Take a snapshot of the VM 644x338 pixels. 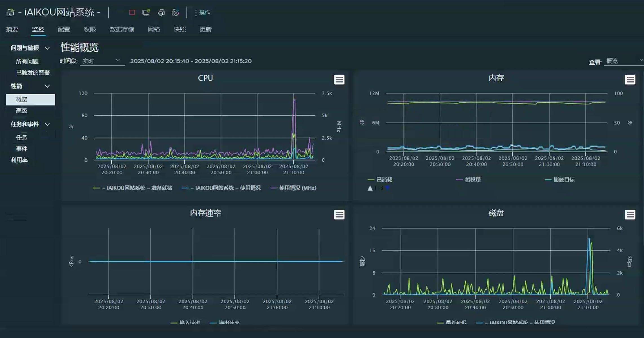[175, 13]
